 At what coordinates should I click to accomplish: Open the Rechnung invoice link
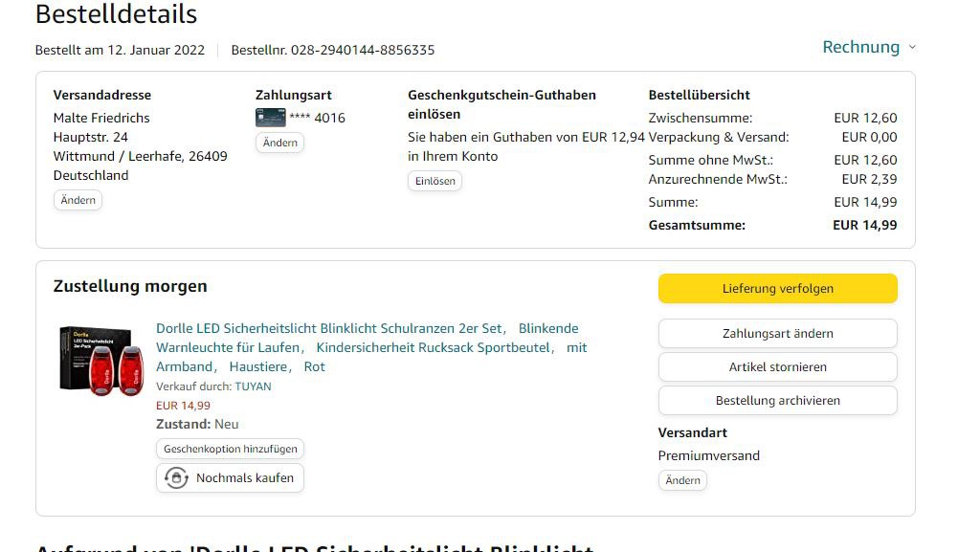pyautogui.click(x=860, y=47)
